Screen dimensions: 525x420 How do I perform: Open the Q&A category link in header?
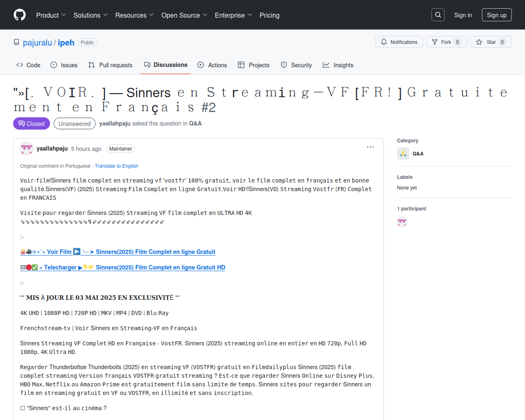195,123
